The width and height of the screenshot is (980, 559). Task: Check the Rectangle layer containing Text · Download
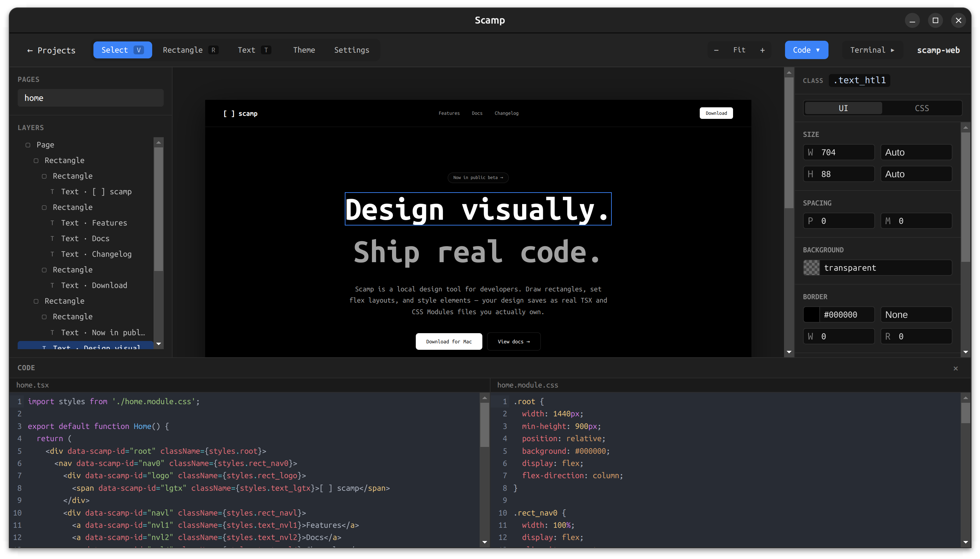[x=45, y=270]
